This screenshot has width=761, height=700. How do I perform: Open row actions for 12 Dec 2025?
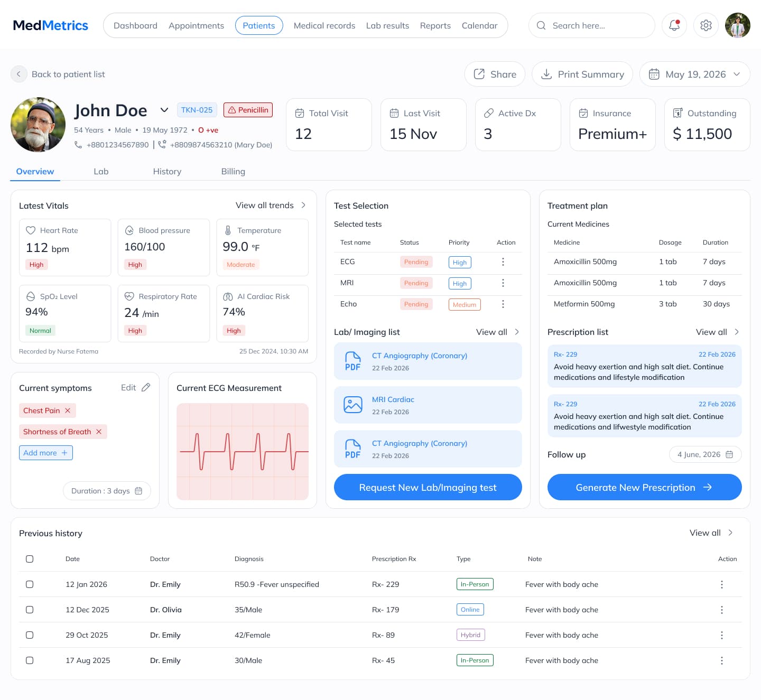[722, 610]
